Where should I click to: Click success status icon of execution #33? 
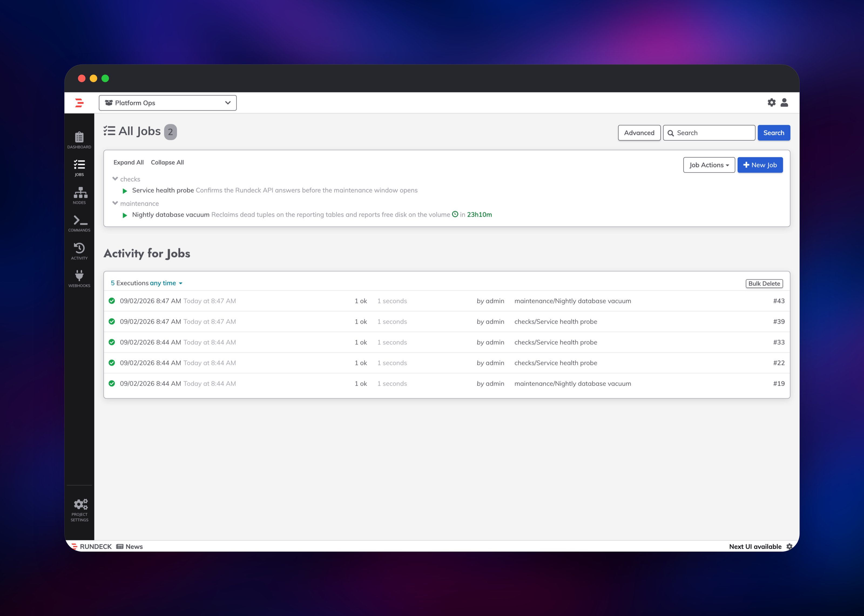(112, 342)
